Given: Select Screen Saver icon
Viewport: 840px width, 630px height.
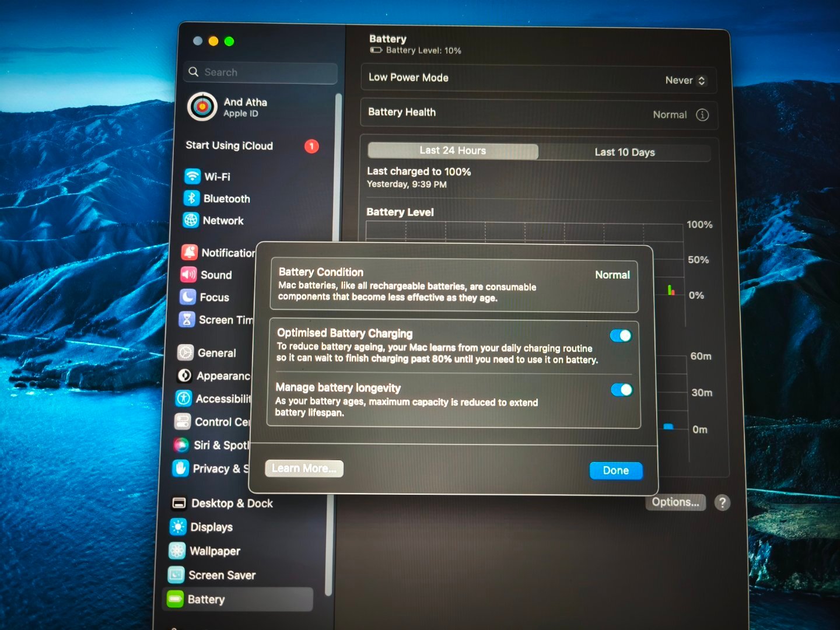Looking at the screenshot, I should click(x=176, y=575).
